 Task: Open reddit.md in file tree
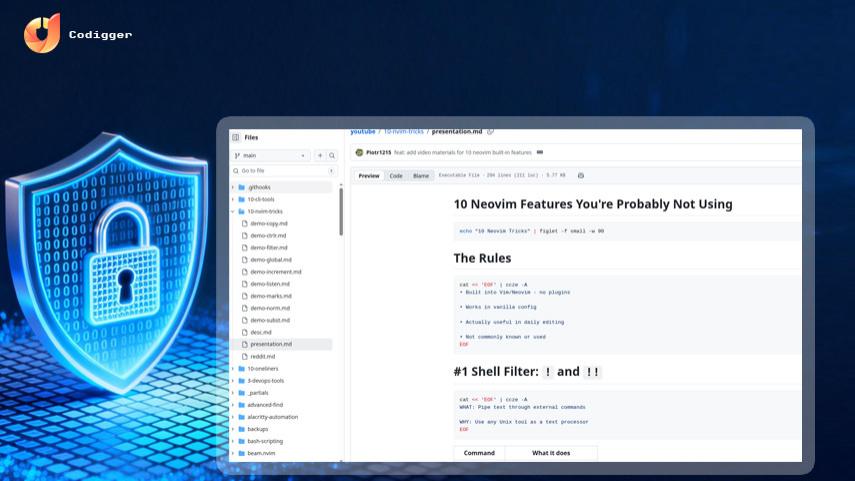coord(262,357)
